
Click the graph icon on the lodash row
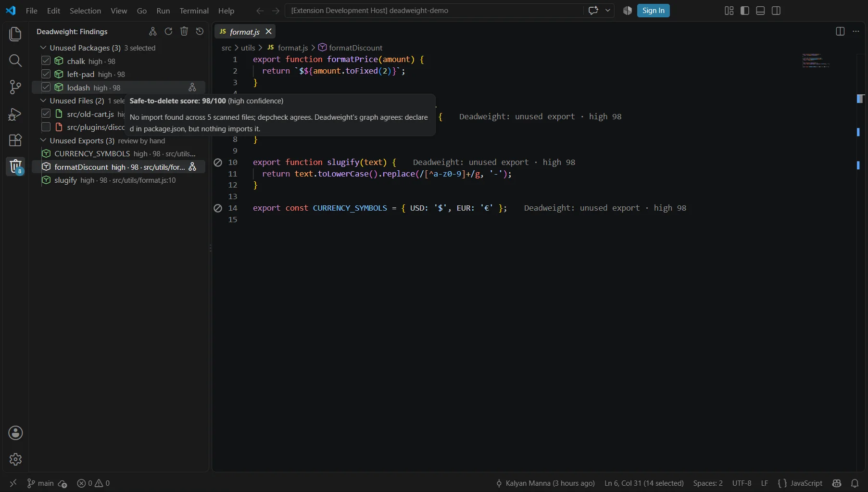click(x=192, y=88)
